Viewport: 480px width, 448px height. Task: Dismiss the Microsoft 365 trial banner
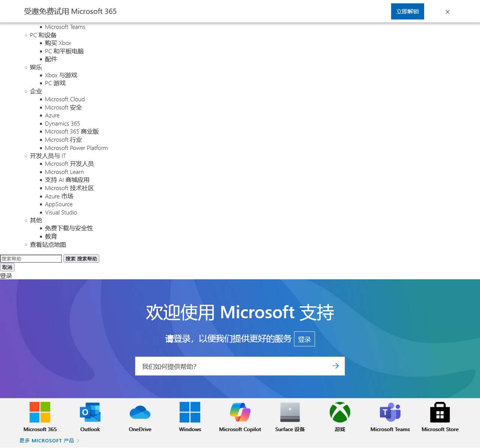click(x=447, y=12)
